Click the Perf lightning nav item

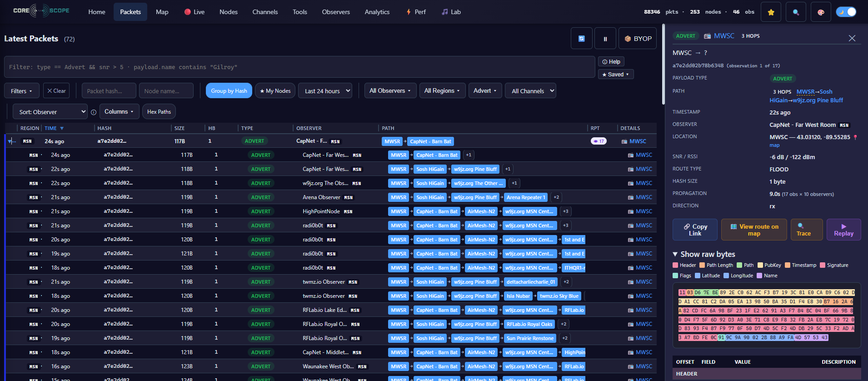(x=416, y=12)
